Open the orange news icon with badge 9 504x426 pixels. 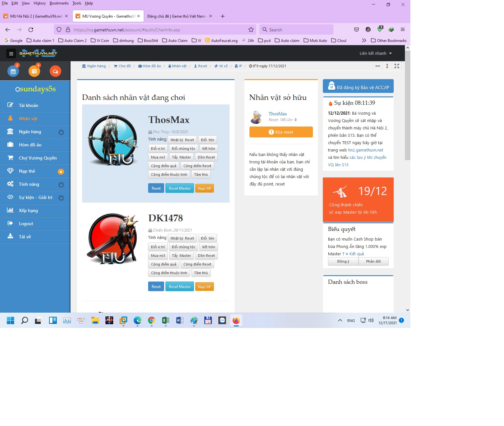tap(34, 71)
